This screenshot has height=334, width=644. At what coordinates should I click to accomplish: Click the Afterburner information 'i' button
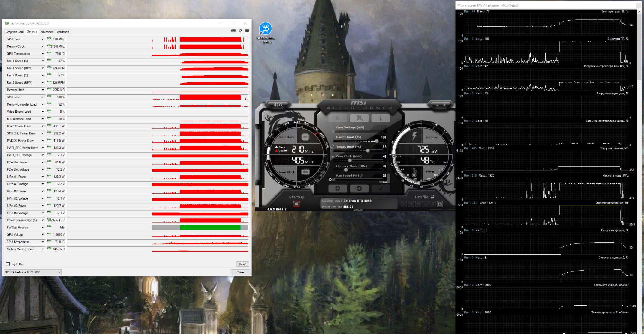pos(381,118)
